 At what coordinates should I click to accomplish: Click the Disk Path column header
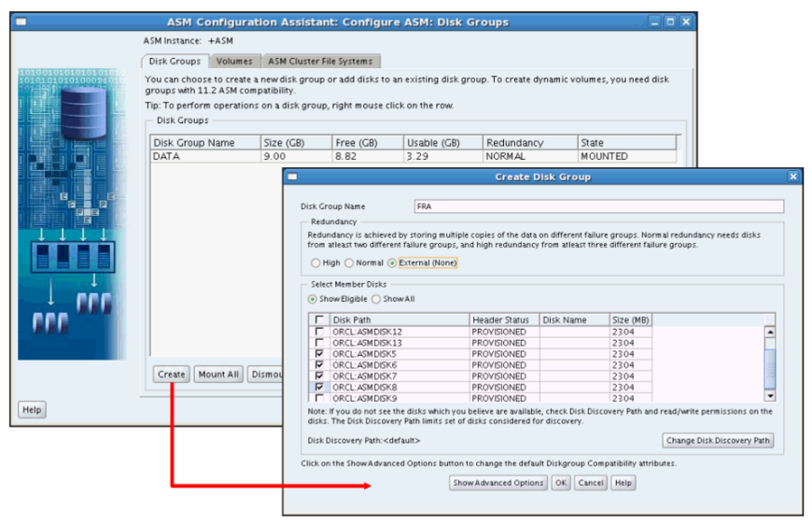[399, 319]
